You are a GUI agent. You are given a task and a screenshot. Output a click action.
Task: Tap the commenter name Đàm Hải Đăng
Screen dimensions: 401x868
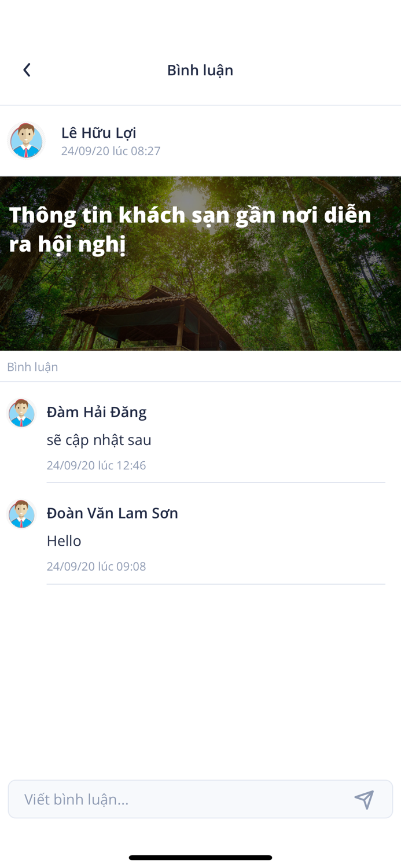97,412
